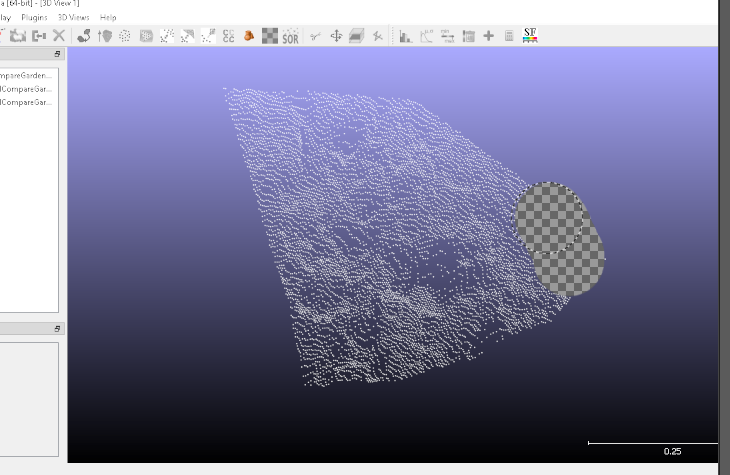Open the 3D Views menu
Viewport: 730px width, 475px height.
tap(72, 17)
